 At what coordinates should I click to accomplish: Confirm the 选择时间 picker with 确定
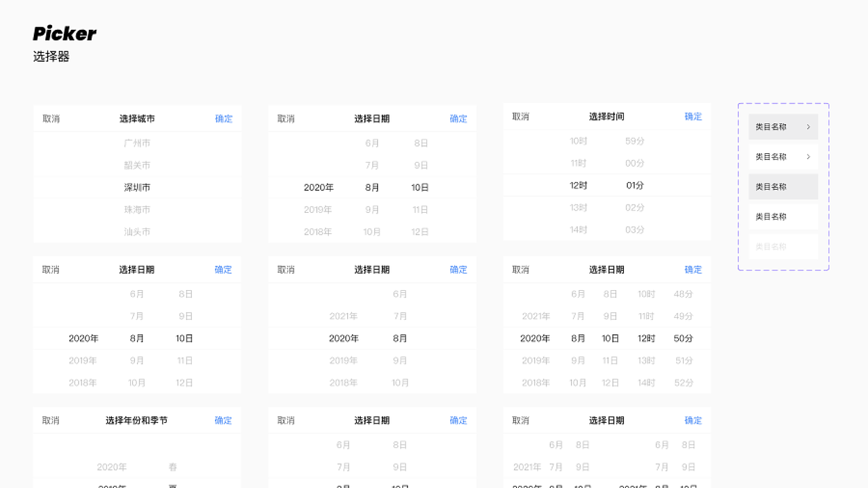pyautogui.click(x=693, y=116)
